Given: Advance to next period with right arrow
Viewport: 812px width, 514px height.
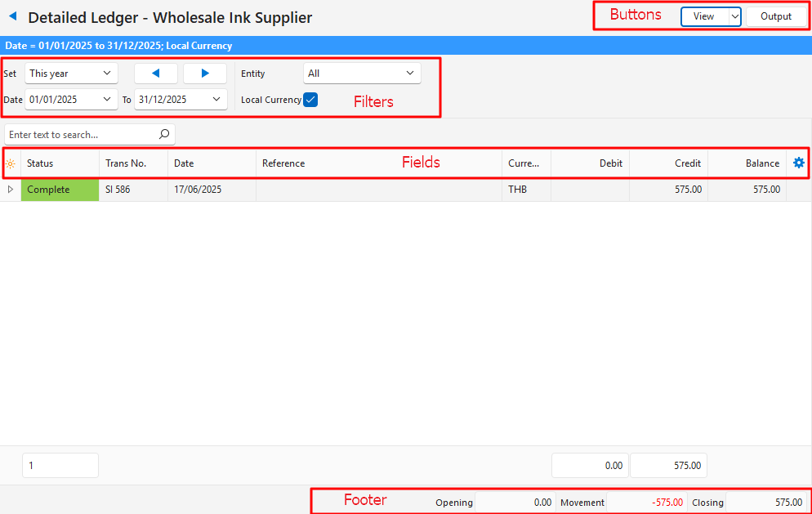Looking at the screenshot, I should click(205, 74).
